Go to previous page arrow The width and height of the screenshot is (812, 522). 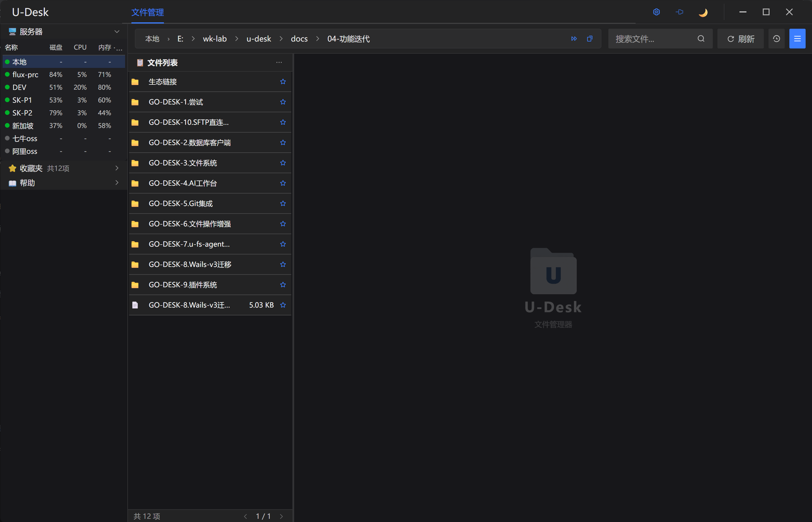click(245, 516)
